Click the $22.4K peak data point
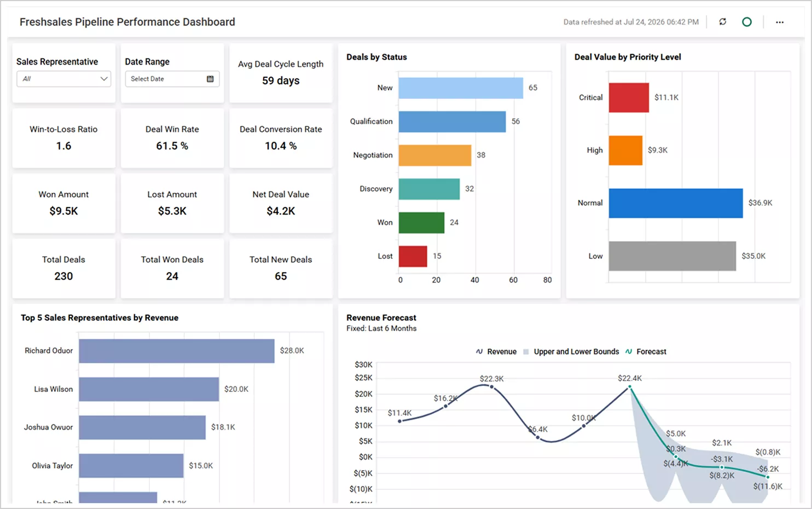 [630, 387]
